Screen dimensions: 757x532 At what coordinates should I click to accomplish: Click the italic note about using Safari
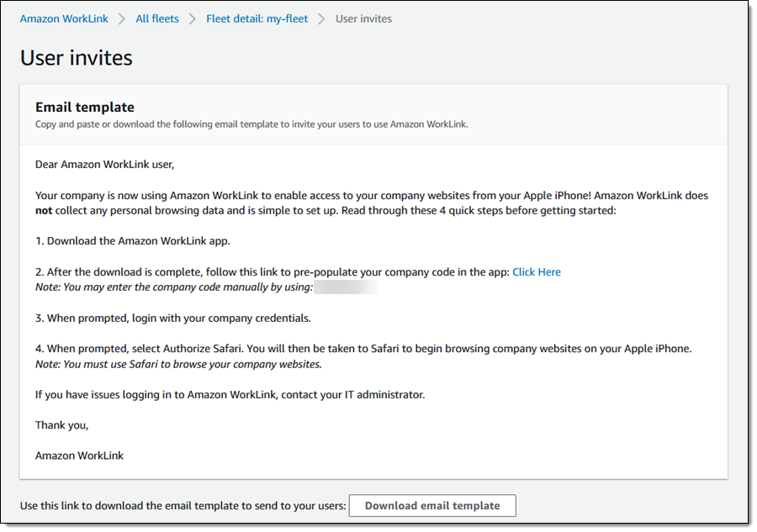(x=178, y=364)
